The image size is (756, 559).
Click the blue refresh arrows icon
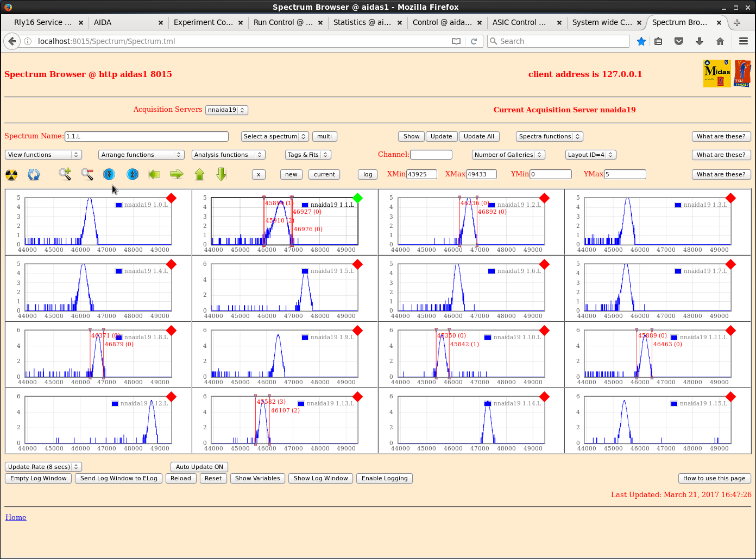click(34, 175)
